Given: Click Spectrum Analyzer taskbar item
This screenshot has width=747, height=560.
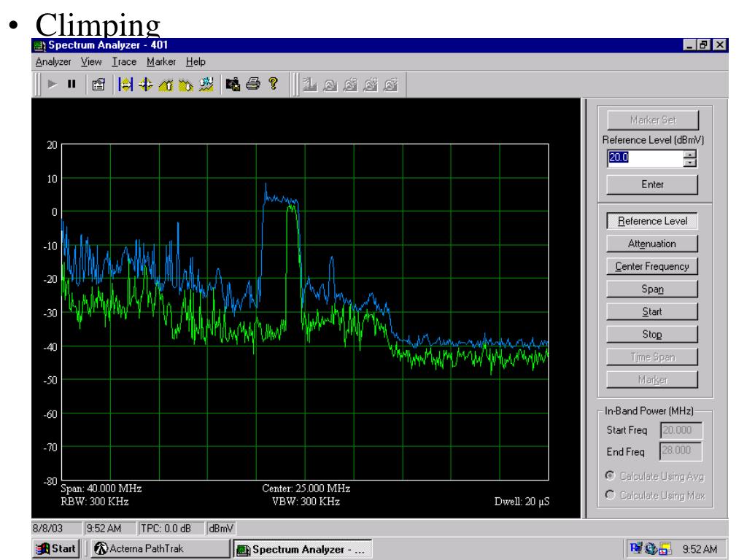Looking at the screenshot, I should [303, 549].
